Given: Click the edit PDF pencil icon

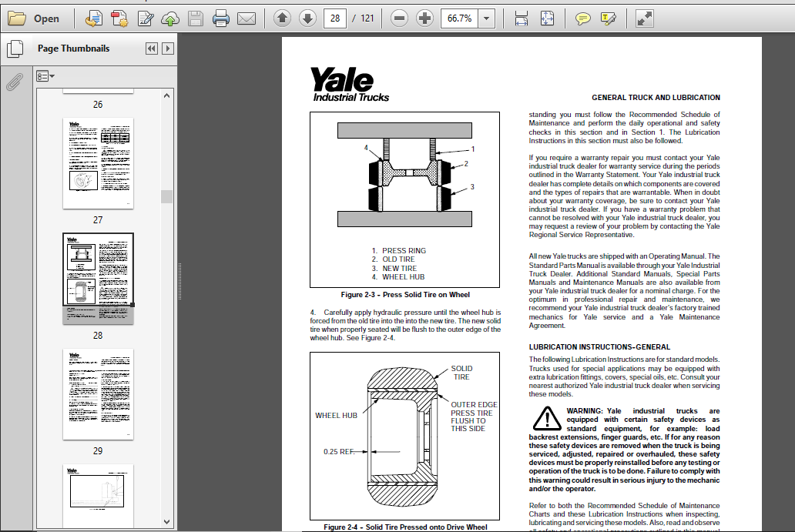Looking at the screenshot, I should (x=146, y=18).
